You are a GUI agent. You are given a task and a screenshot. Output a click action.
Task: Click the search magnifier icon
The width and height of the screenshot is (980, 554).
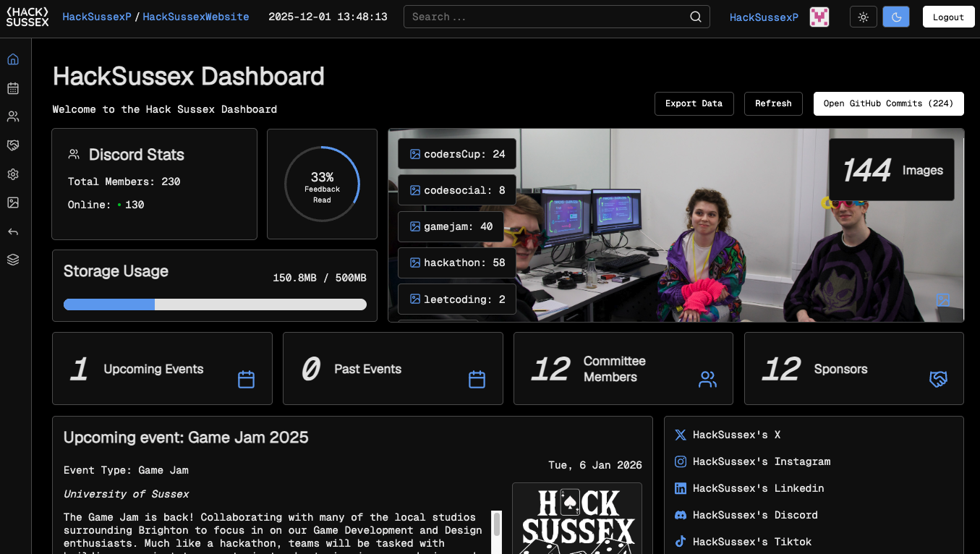[x=695, y=16]
